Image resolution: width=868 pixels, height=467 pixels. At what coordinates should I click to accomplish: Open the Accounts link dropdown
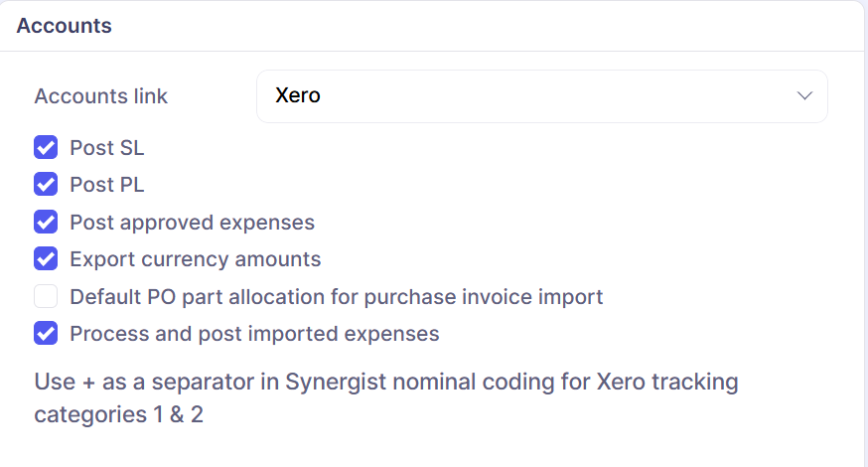click(541, 96)
